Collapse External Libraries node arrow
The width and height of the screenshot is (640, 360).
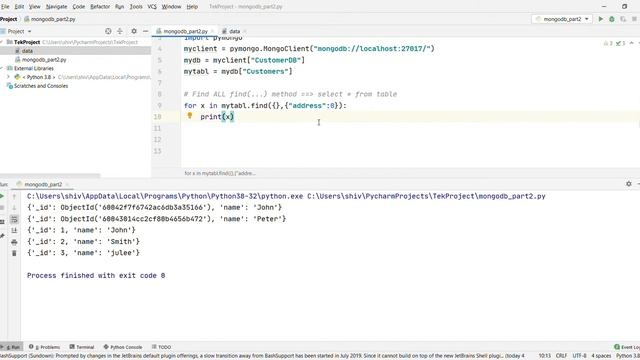(2, 68)
